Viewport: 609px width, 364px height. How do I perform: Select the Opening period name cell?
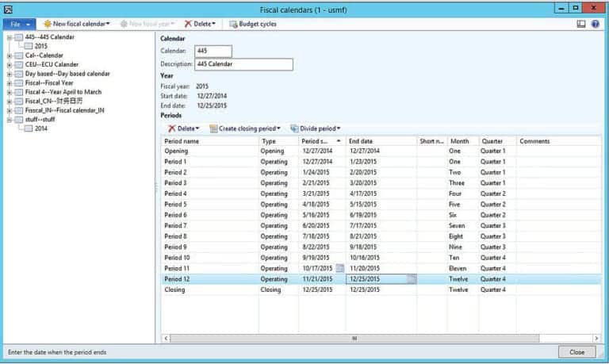point(176,151)
